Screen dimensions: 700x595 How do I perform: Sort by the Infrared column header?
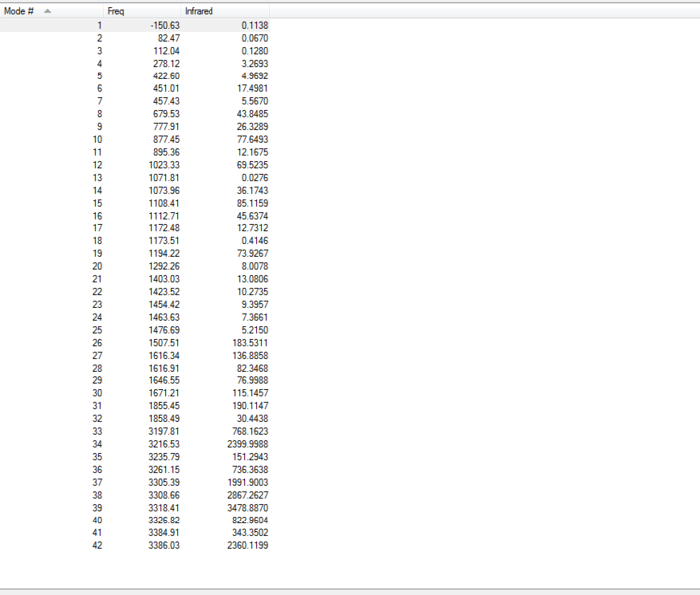[225, 11]
